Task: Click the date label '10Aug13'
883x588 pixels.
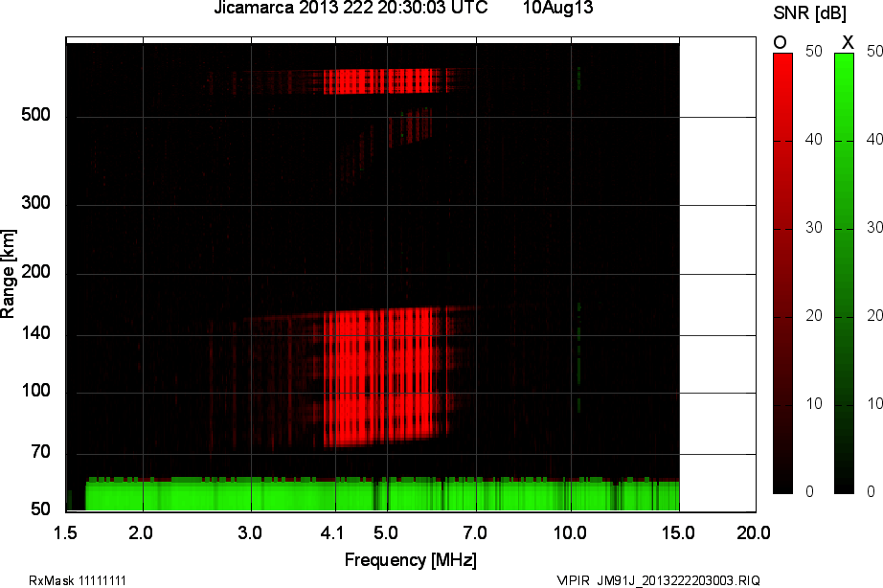Action: tap(557, 8)
